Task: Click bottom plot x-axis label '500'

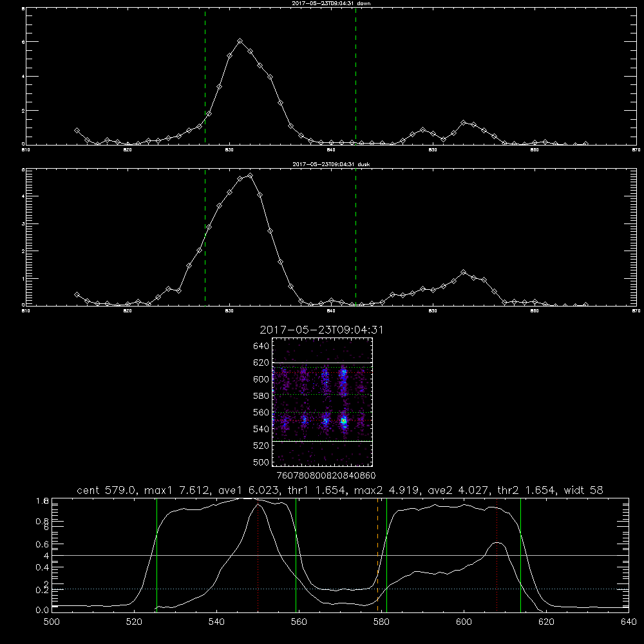Action: tap(52, 622)
